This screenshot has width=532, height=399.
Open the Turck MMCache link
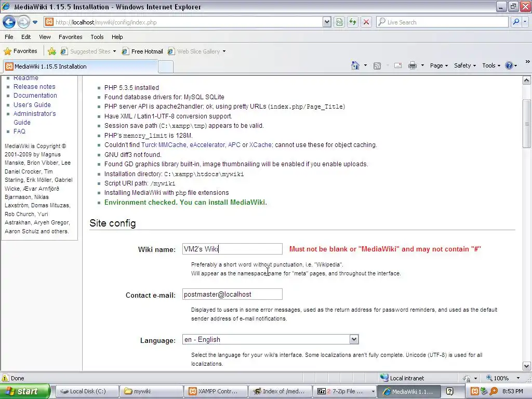164,145
